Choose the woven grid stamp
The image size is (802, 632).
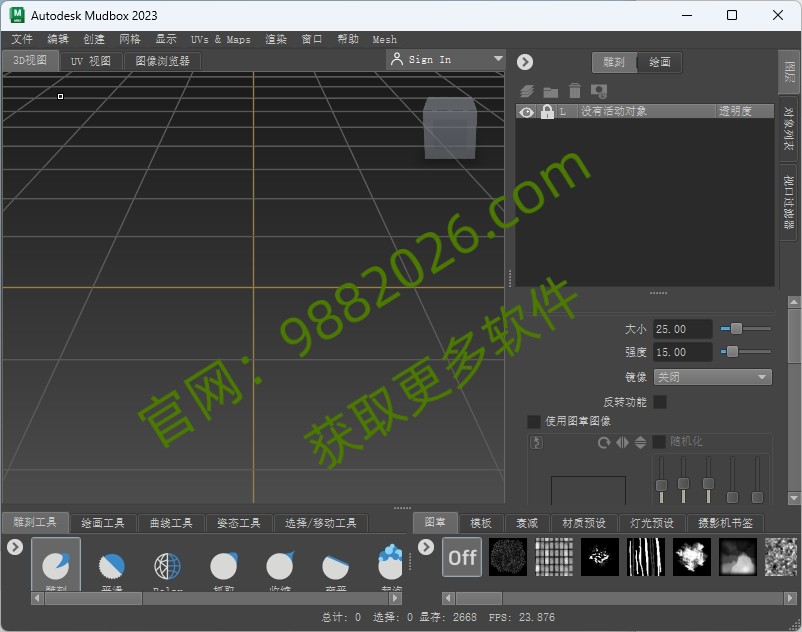click(554, 557)
